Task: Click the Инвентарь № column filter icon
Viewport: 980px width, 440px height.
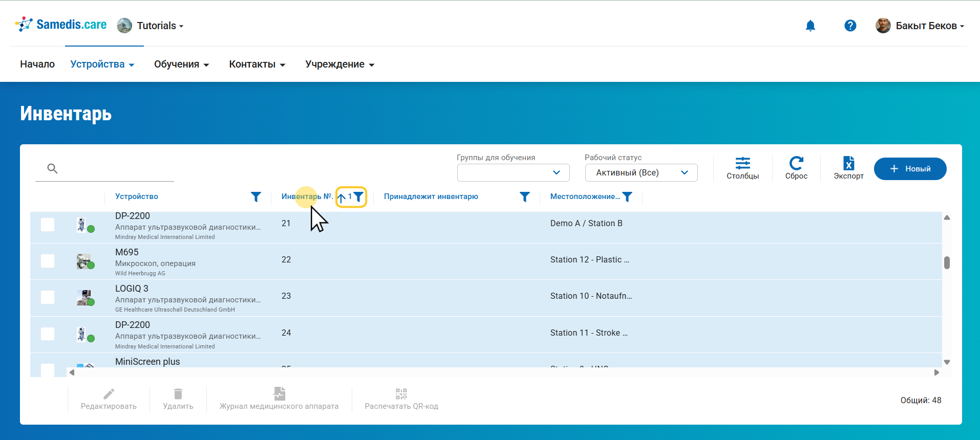Action: [359, 197]
